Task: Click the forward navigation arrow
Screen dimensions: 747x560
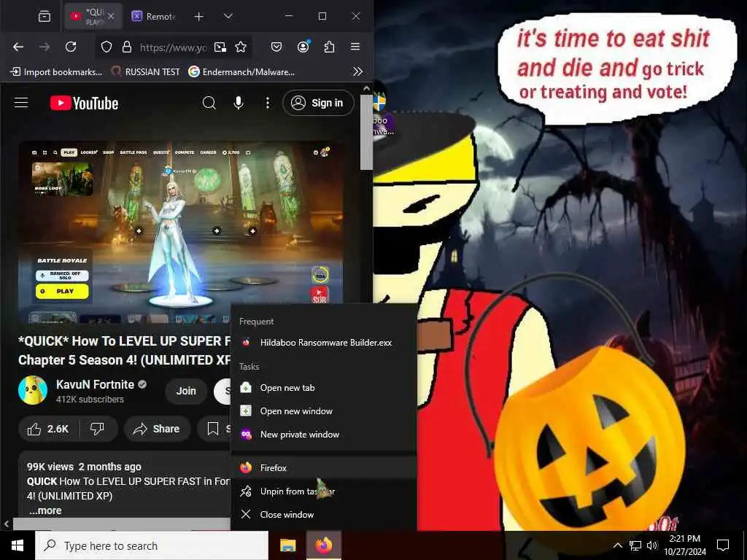Action: click(x=44, y=47)
